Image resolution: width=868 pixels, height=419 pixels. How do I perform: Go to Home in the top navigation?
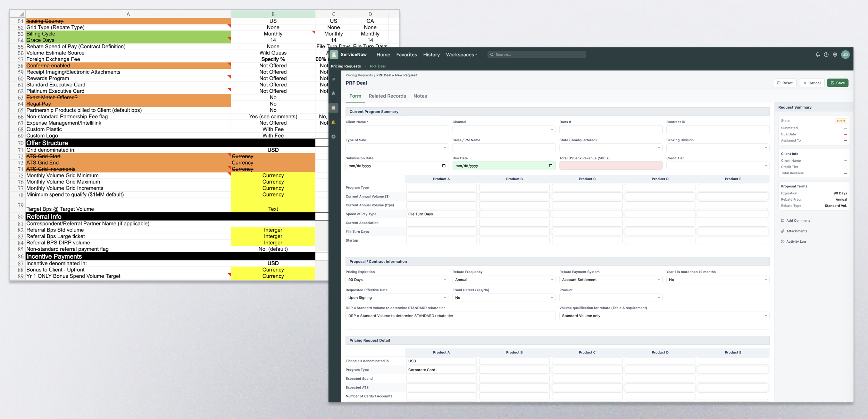pos(383,55)
